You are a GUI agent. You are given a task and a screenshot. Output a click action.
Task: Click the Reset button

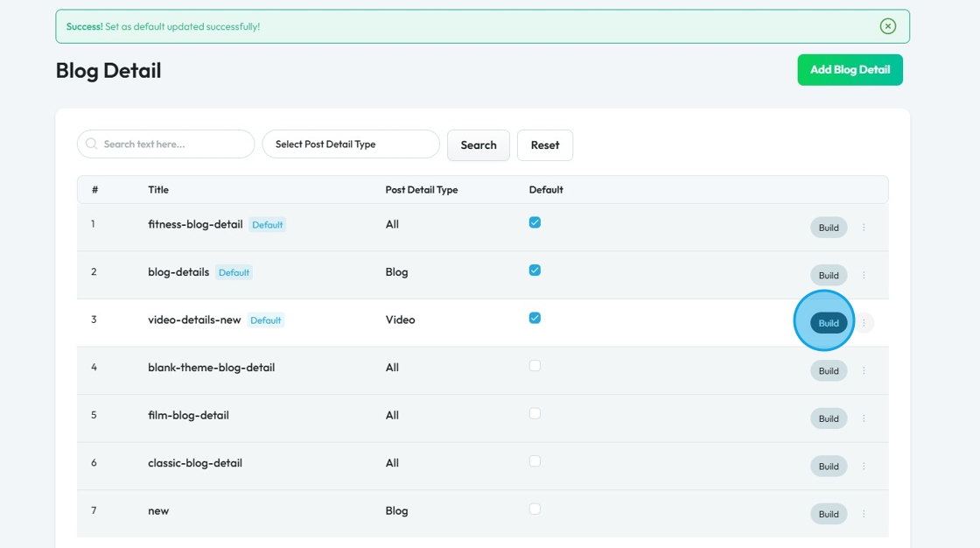click(544, 145)
